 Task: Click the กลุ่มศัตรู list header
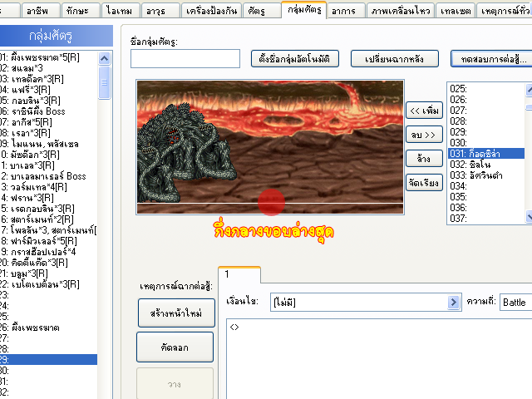pyautogui.click(x=56, y=36)
